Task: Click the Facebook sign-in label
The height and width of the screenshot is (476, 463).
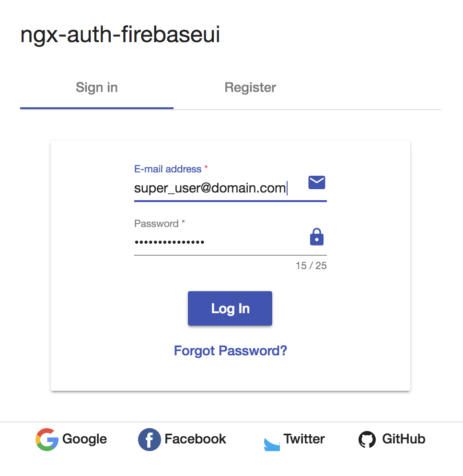Action: pos(195,439)
